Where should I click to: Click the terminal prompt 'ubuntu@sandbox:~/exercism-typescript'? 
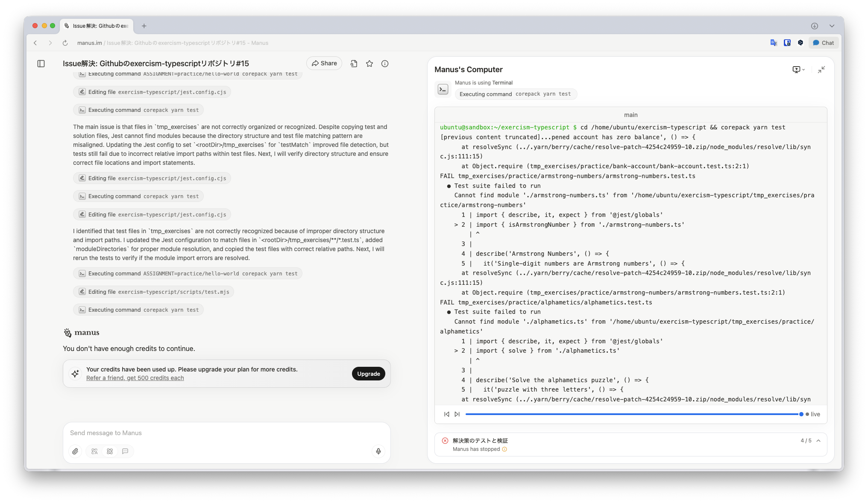(504, 127)
